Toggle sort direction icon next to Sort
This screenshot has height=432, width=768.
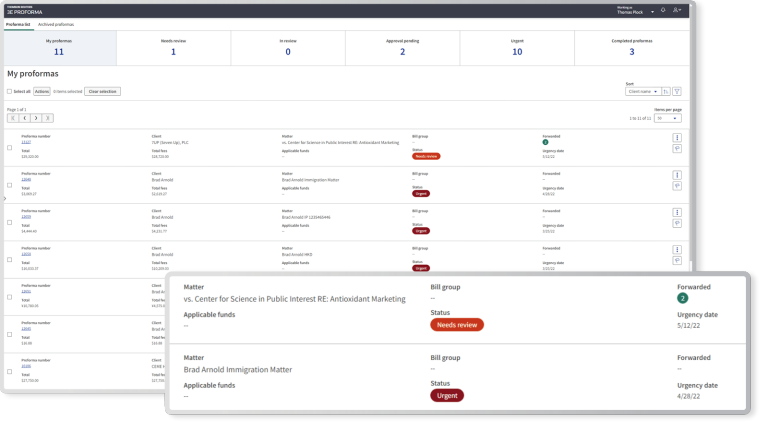[x=666, y=91]
